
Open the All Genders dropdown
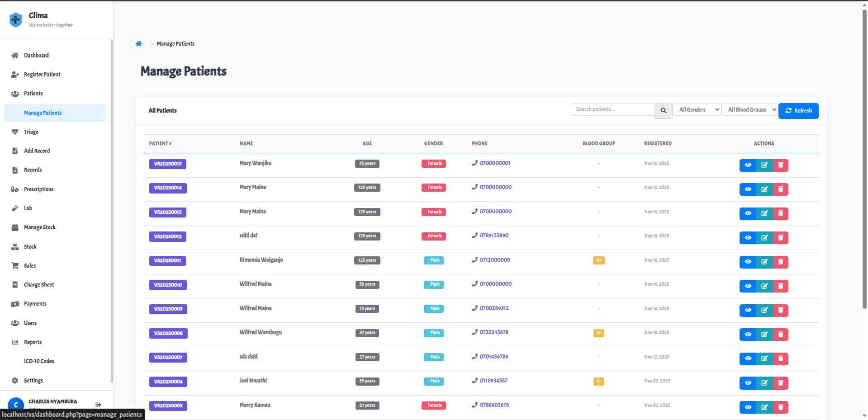click(697, 110)
